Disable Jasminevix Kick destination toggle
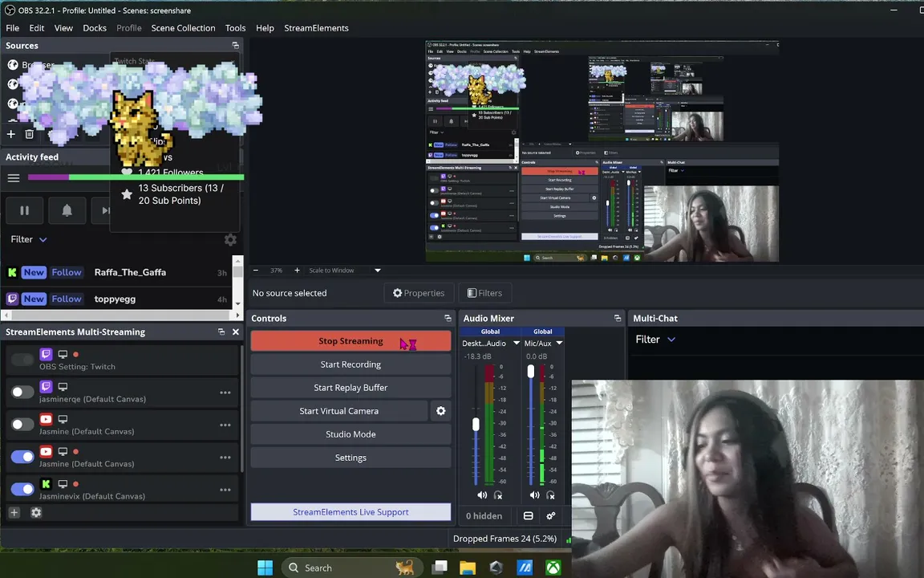This screenshot has height=578, width=924. point(22,490)
